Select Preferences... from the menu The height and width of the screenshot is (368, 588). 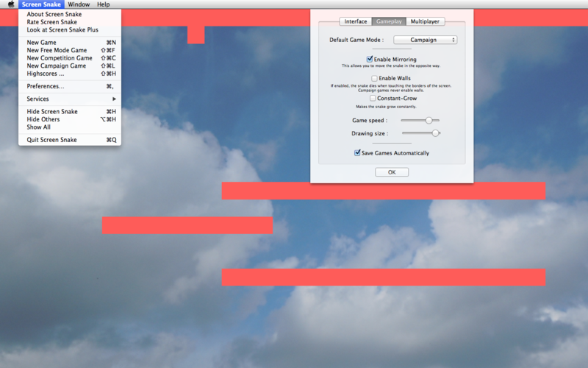(46, 86)
